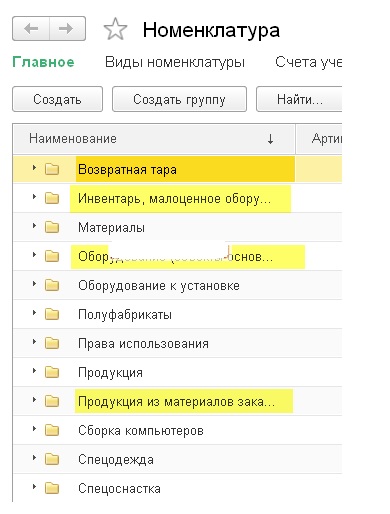Click the Создать группу button
The width and height of the screenshot is (390, 514).
pyautogui.click(x=179, y=99)
